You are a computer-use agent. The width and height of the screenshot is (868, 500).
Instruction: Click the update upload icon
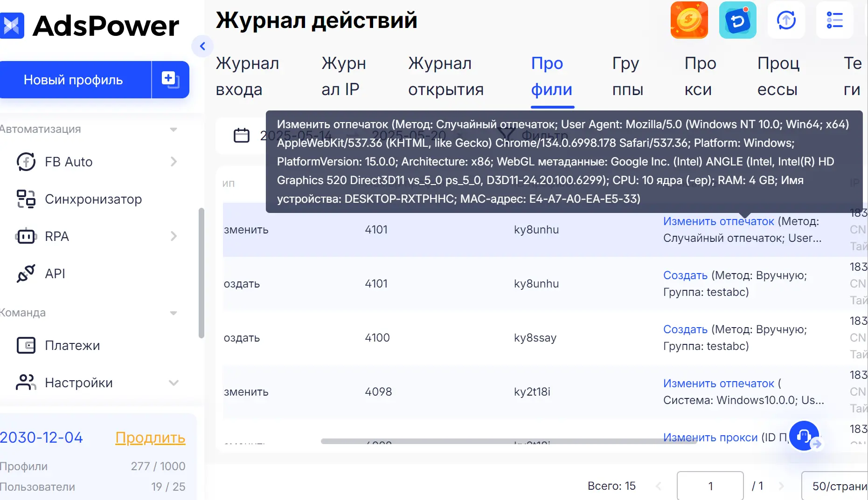point(786,20)
